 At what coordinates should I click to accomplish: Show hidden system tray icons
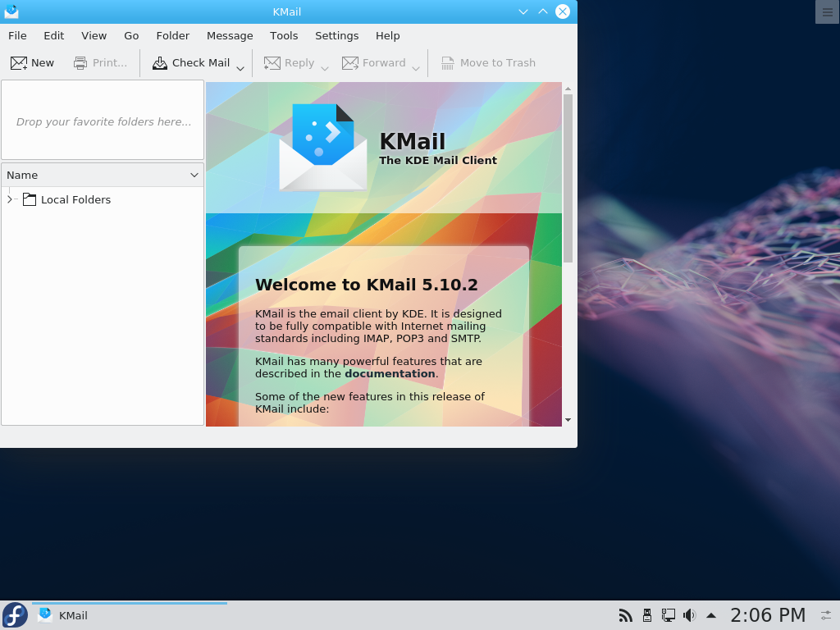(711, 615)
